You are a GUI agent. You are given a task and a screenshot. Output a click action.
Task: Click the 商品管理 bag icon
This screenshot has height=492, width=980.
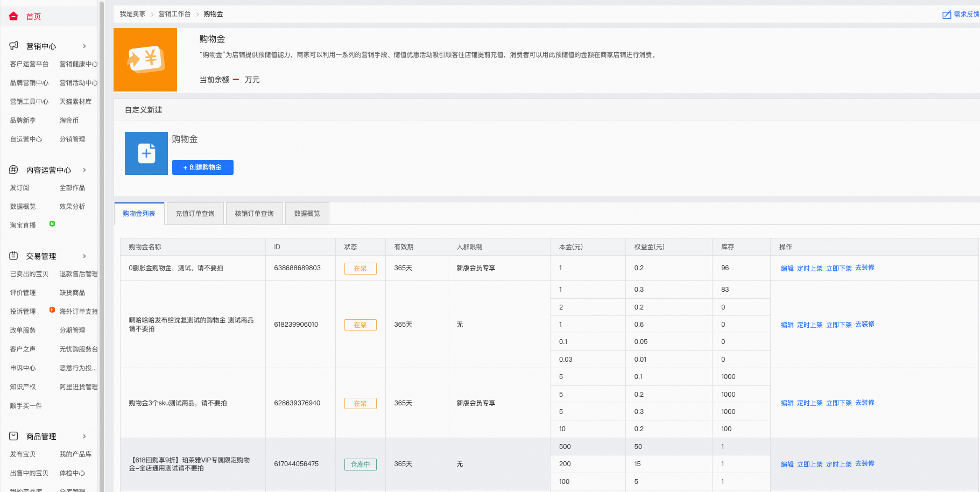pyautogui.click(x=13, y=436)
